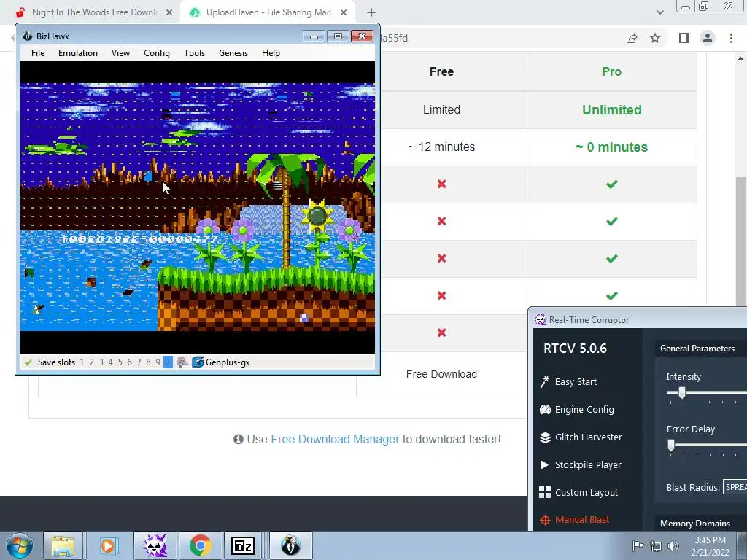Click the Limited cell in Free column
This screenshot has width=747, height=560.
click(x=441, y=109)
